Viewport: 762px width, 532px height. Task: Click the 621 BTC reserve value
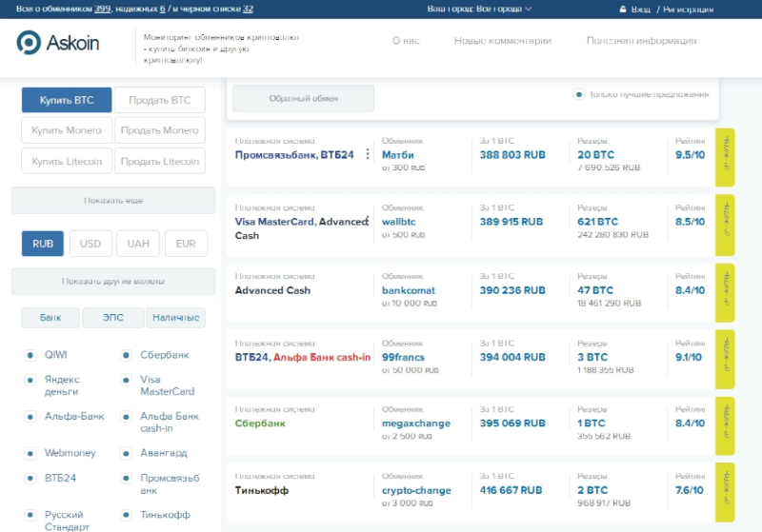pos(597,222)
